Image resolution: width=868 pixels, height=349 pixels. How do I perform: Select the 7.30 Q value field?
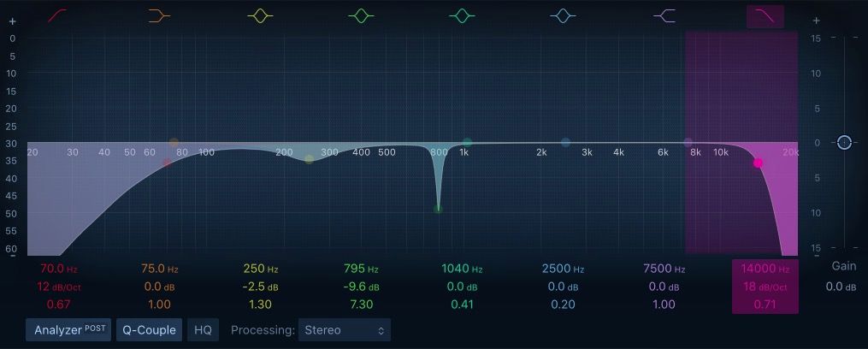[361, 305]
